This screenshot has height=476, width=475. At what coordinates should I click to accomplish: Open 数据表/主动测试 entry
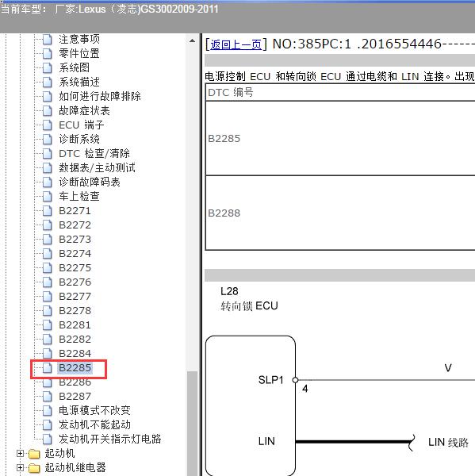(x=97, y=167)
